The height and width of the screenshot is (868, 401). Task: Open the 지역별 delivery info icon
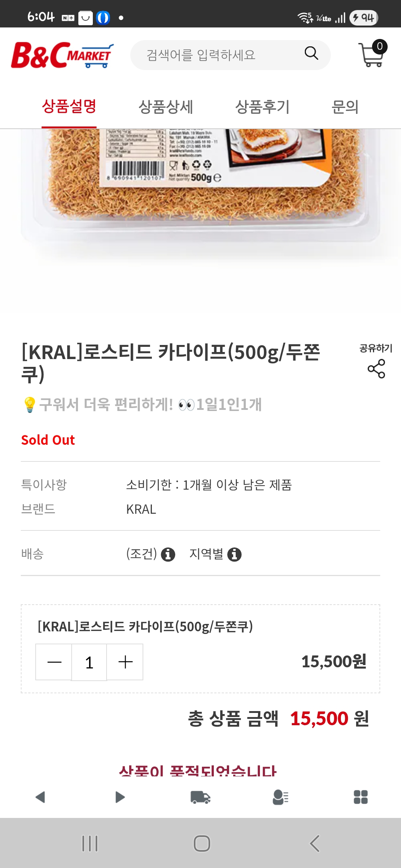[x=234, y=555]
